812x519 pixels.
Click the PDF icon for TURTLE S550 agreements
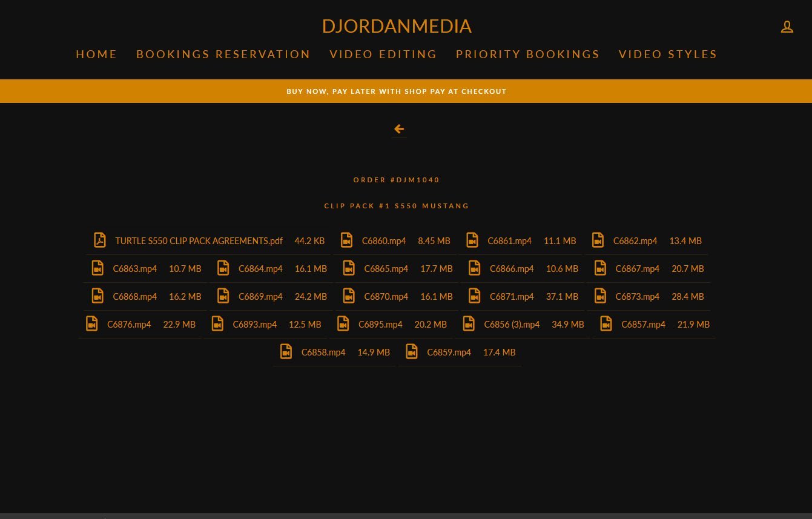coord(99,240)
